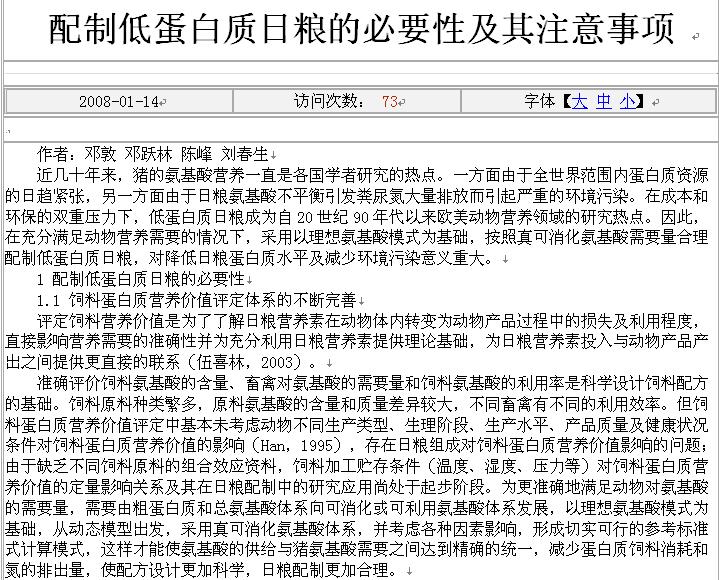Click the large font size link 大
This screenshot has width=719, height=580.
580,102
